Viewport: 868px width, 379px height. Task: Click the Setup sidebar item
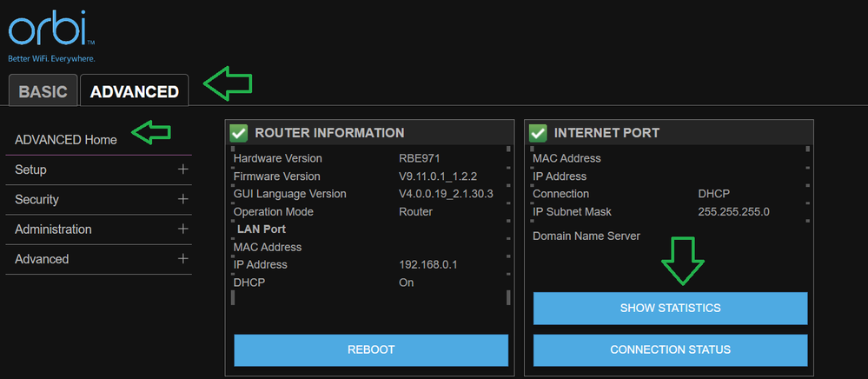31,170
